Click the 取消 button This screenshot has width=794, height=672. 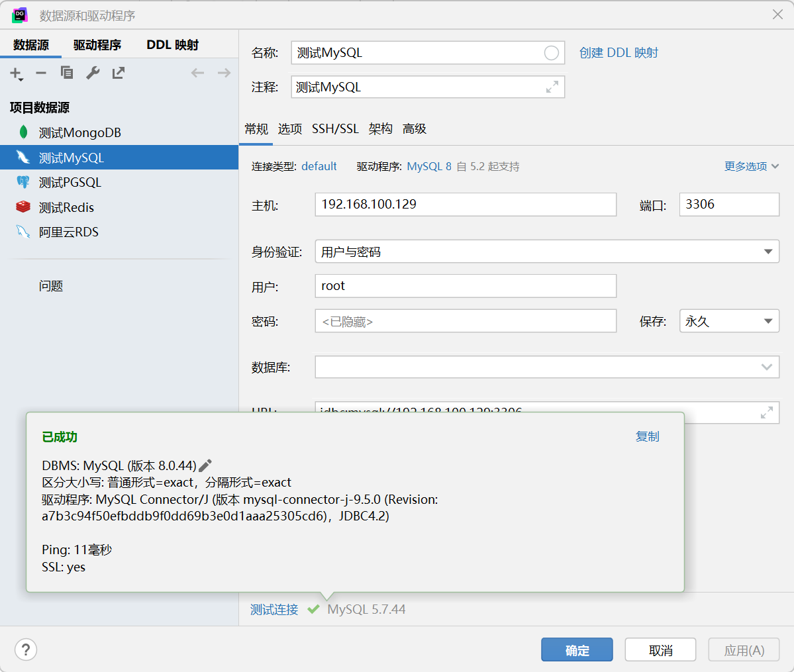[660, 649]
